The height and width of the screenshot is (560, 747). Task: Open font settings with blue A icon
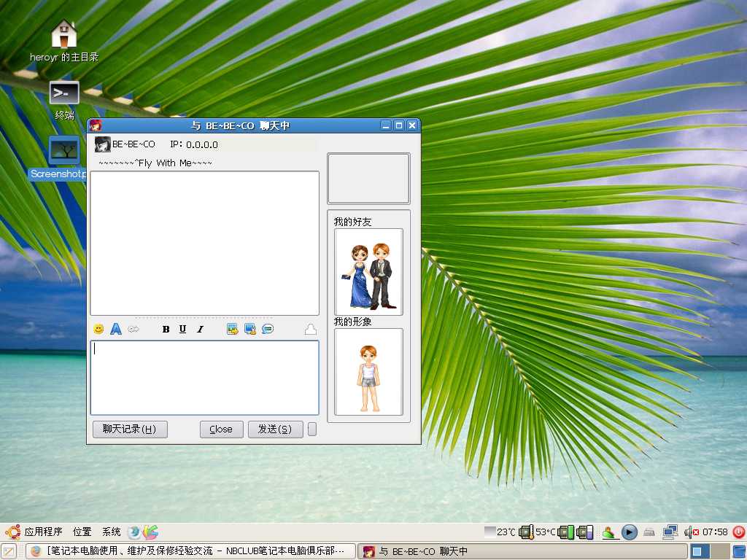[115, 330]
